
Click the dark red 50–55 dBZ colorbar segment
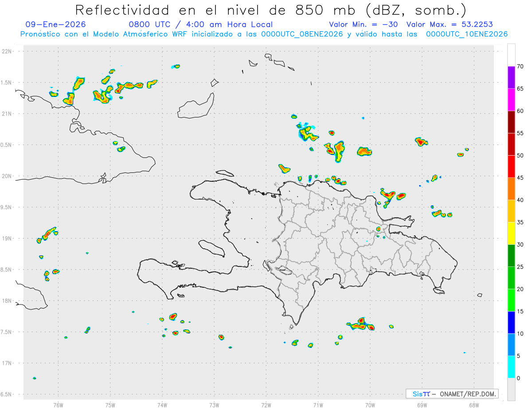pos(511,144)
